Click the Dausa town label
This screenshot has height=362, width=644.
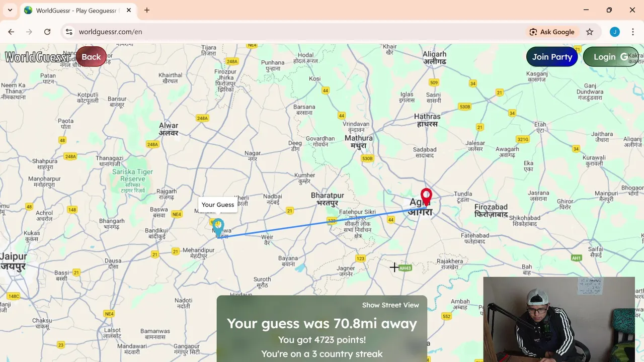pos(113,263)
